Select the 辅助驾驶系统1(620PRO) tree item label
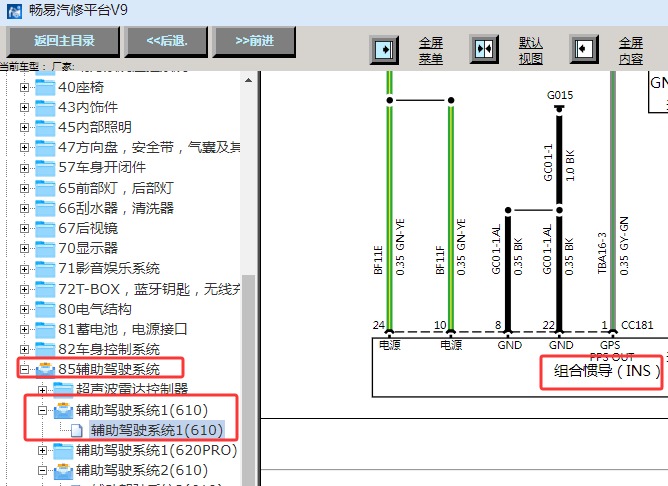Viewport: 668px width, 486px height. pyautogui.click(x=157, y=450)
